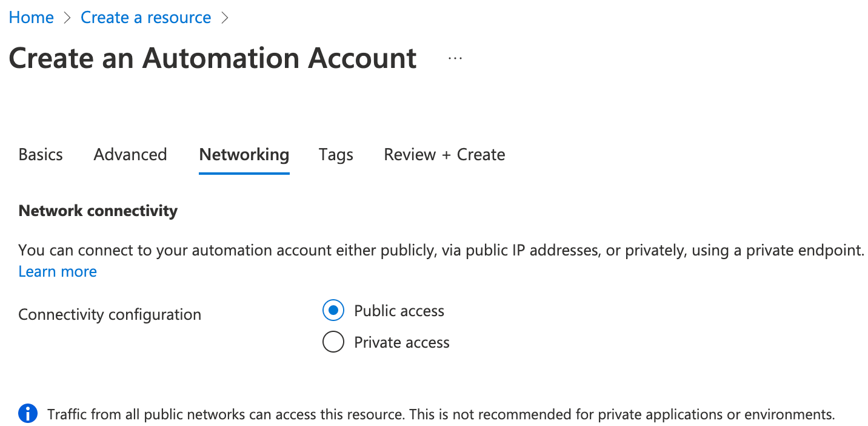
Task: Click the Connectivity configuration label
Action: 110,315
